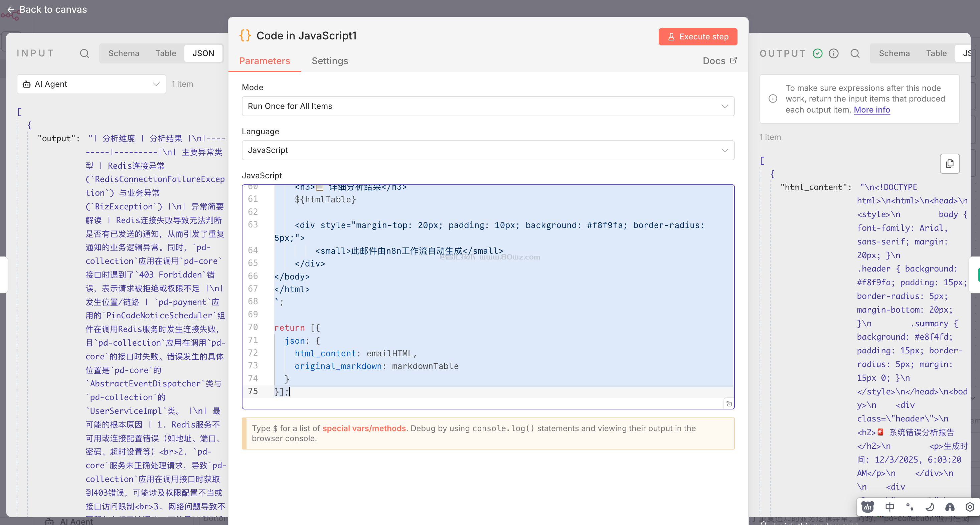The image size is (980, 525).
Task: Click the IME settings hexagon icon
Action: (970, 507)
